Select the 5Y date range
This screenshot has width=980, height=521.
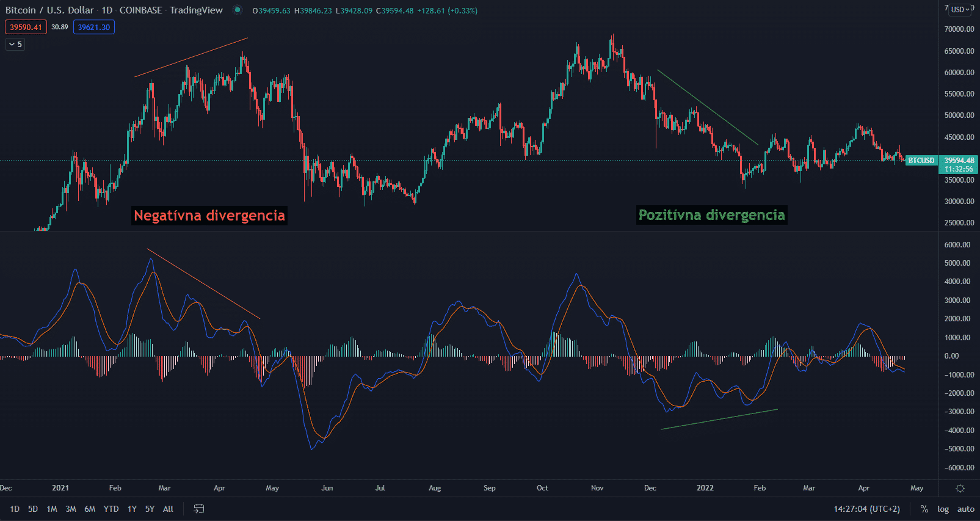150,509
